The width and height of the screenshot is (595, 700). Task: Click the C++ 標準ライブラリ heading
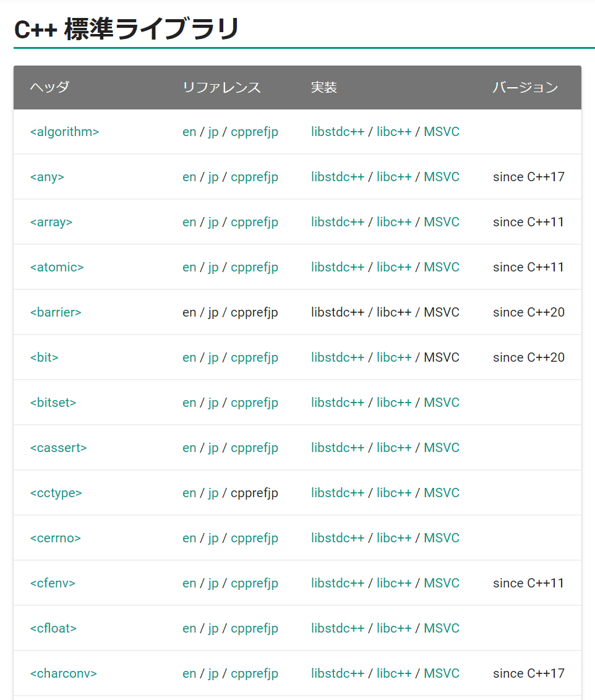[x=127, y=29]
